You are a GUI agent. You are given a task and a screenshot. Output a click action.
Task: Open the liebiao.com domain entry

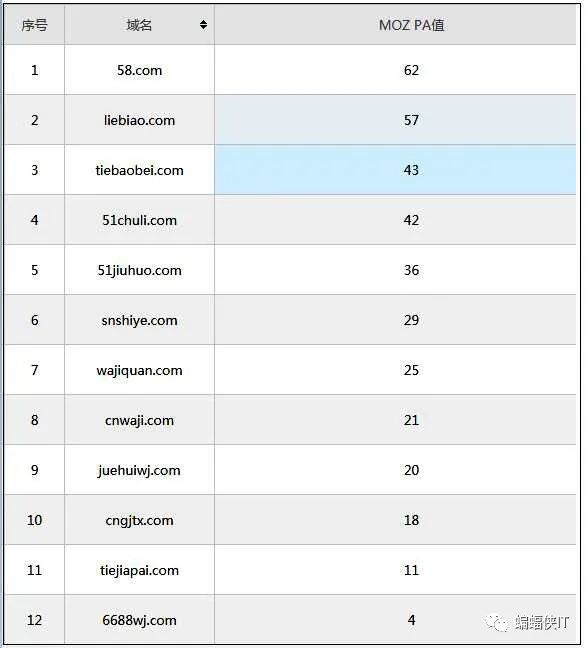click(139, 120)
